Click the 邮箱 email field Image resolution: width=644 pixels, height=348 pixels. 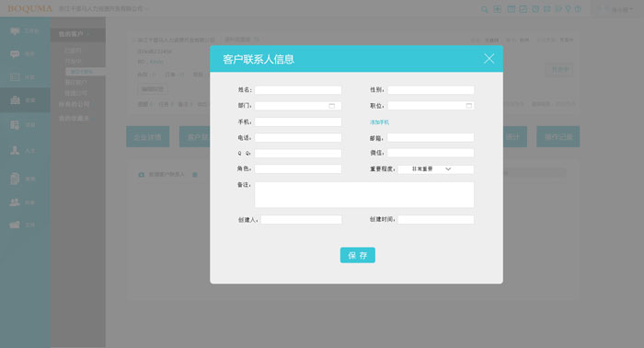(431, 137)
